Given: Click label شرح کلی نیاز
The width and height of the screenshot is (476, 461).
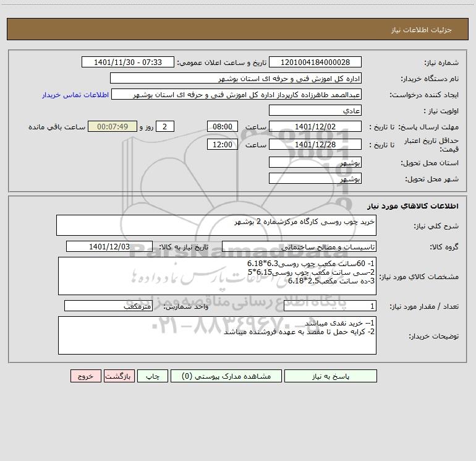Looking at the screenshot, I should [x=436, y=226].
